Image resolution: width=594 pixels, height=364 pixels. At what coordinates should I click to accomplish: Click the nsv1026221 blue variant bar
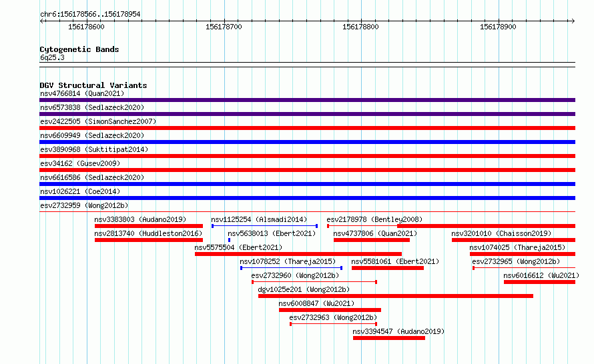click(x=307, y=198)
